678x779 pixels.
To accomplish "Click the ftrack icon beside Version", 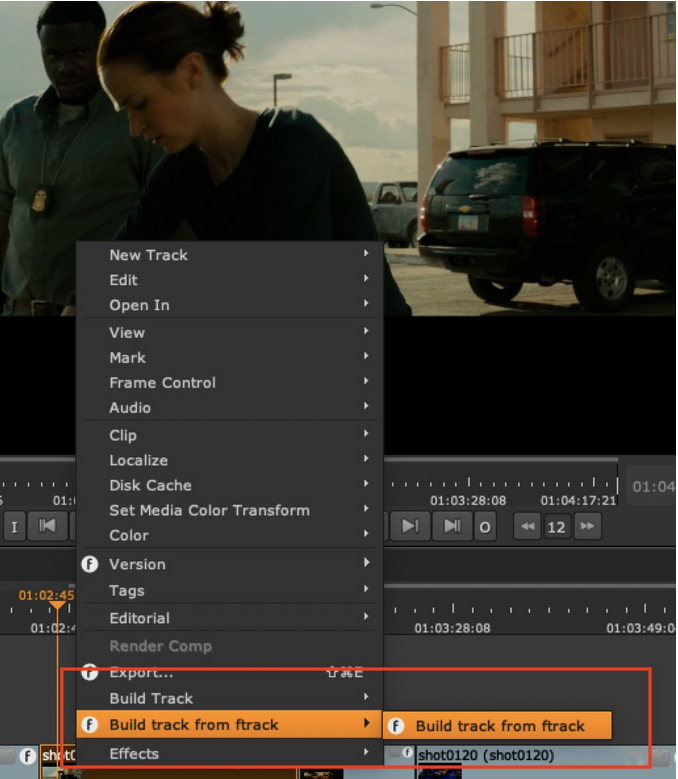I will (90, 564).
